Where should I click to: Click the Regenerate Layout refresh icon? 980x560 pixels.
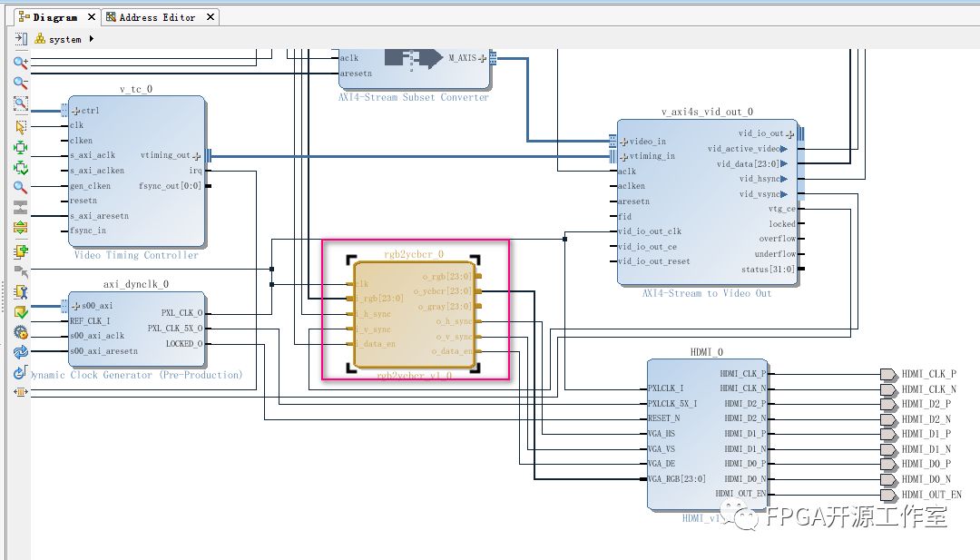point(20,352)
